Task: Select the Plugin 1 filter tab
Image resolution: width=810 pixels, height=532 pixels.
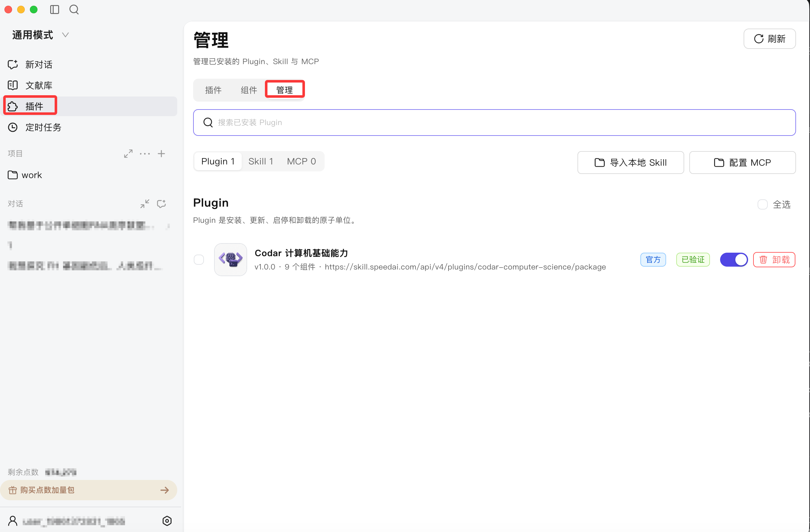Action: pyautogui.click(x=218, y=161)
